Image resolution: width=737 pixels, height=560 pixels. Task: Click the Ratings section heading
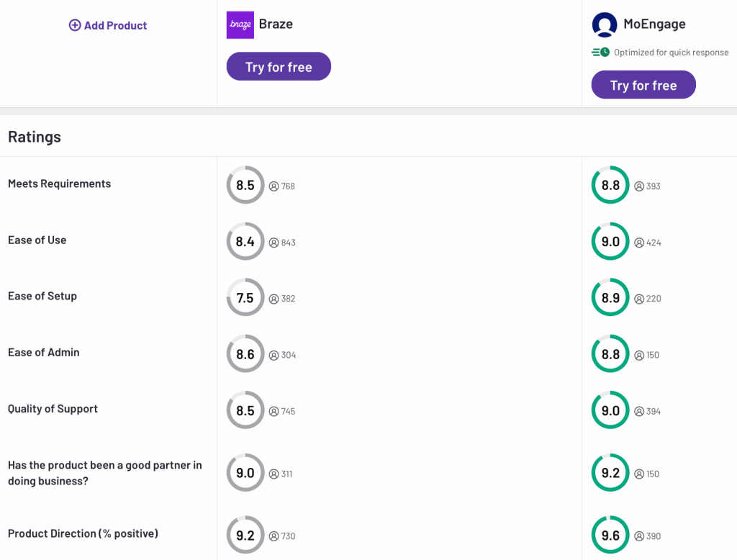point(35,137)
